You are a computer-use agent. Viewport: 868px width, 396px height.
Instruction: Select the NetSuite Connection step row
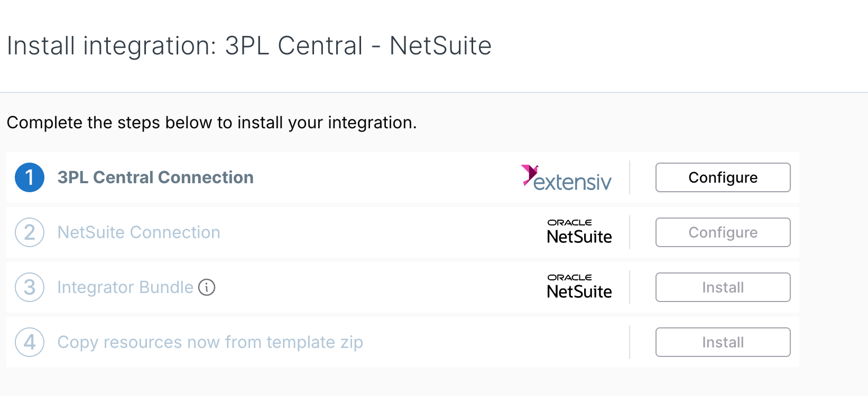[138, 232]
